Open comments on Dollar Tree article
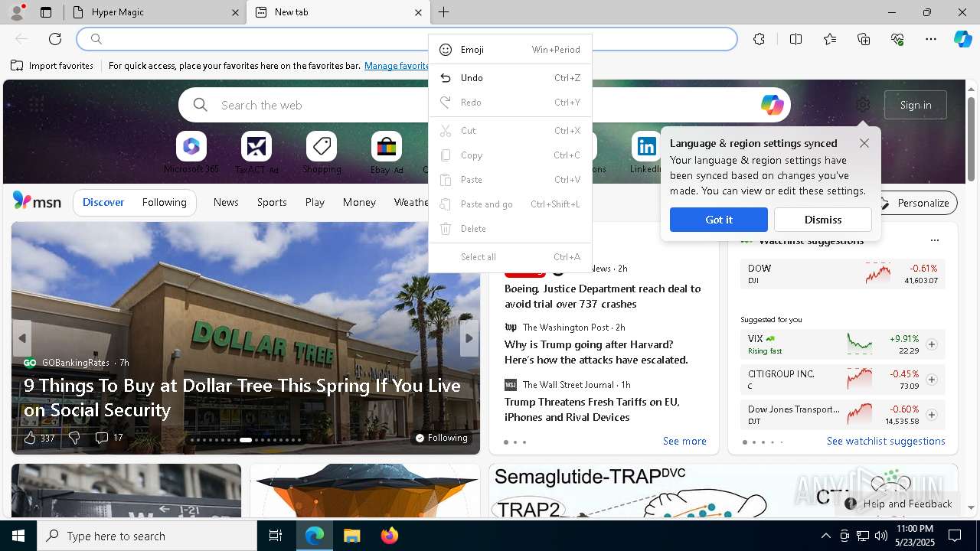This screenshot has height=551, width=980. click(x=109, y=438)
